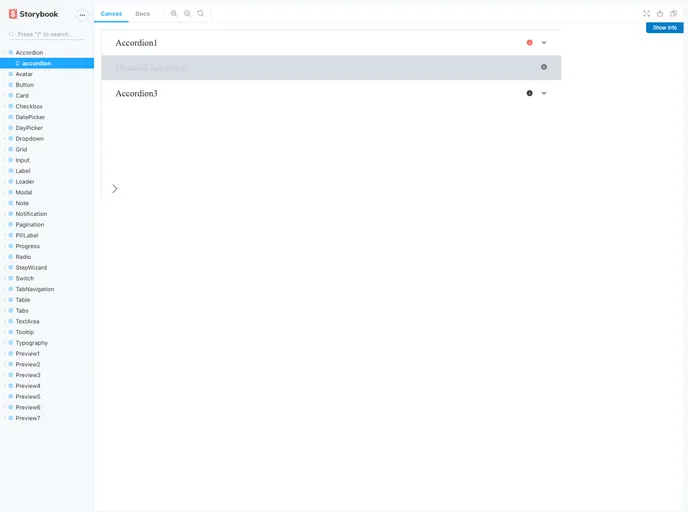This screenshot has width=688, height=512.
Task: Open the Label component in sidebar
Action: [23, 171]
